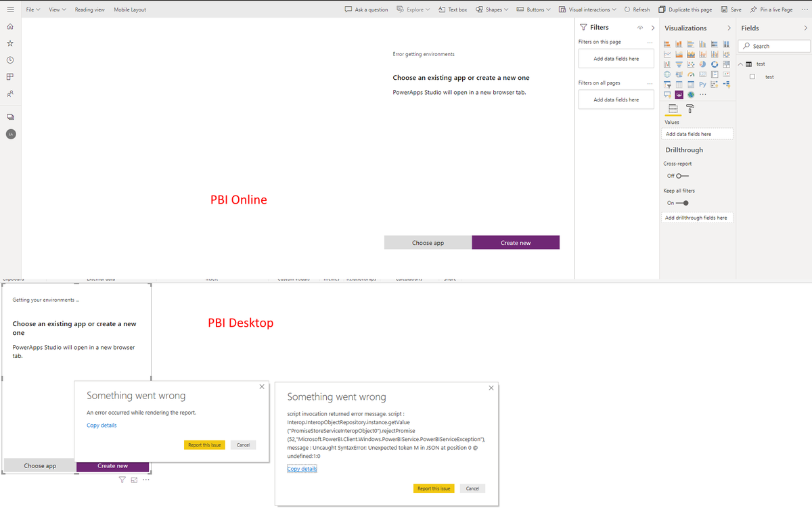This screenshot has height=527, width=812.
Task: Select the Q&A visual icon
Action: (x=667, y=95)
